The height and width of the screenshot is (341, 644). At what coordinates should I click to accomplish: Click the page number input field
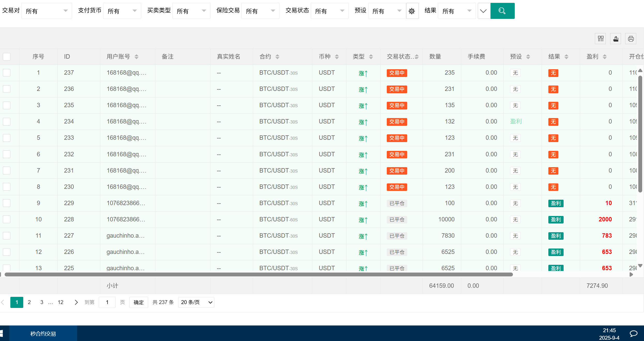click(x=107, y=302)
